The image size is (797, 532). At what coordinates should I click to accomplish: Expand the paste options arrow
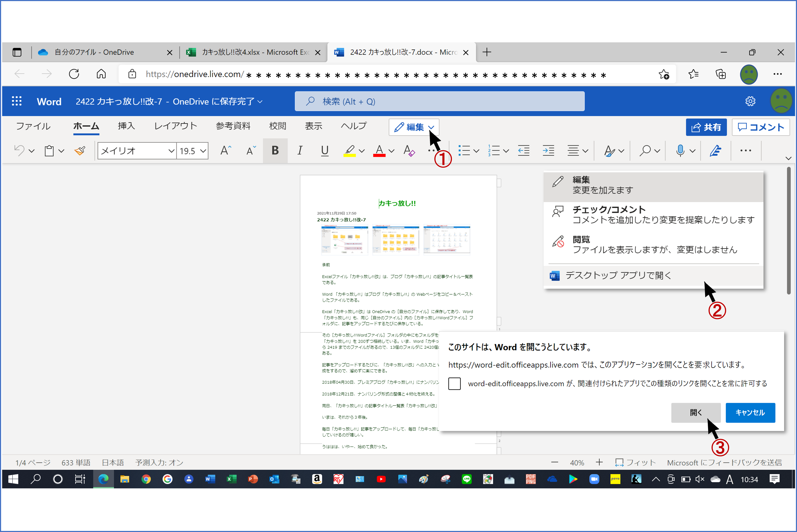click(61, 151)
